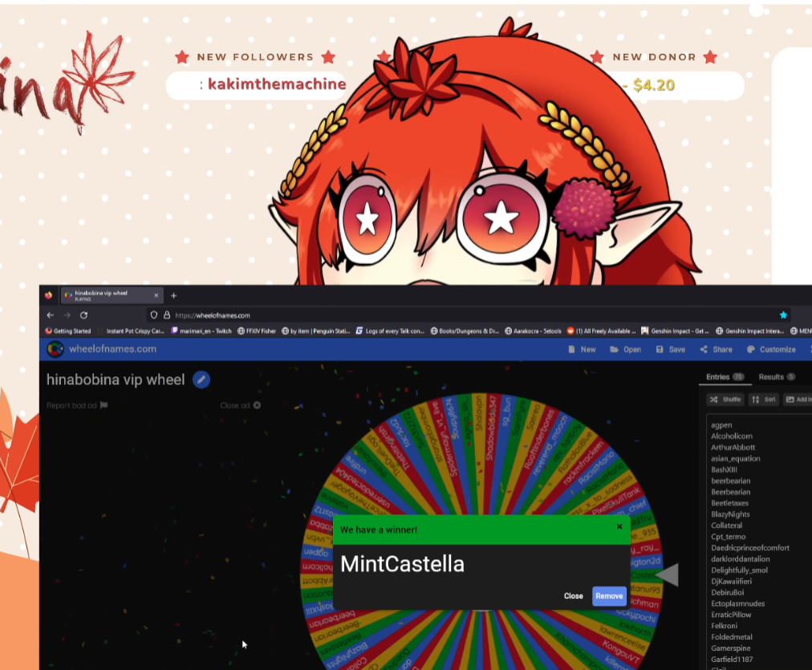Viewport: 812px width, 670px height.
Task: Click entry 'Alcoholicorn' in the list
Action: pos(732,436)
